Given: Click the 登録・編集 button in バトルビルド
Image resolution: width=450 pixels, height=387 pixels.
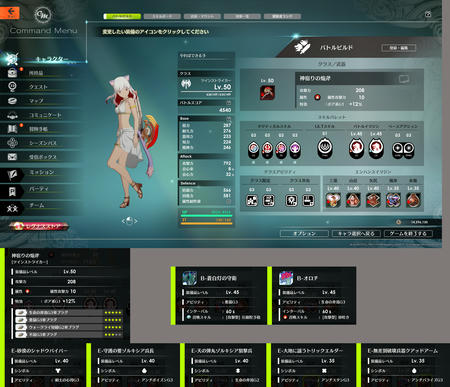Looking at the screenshot, I should 399,48.
